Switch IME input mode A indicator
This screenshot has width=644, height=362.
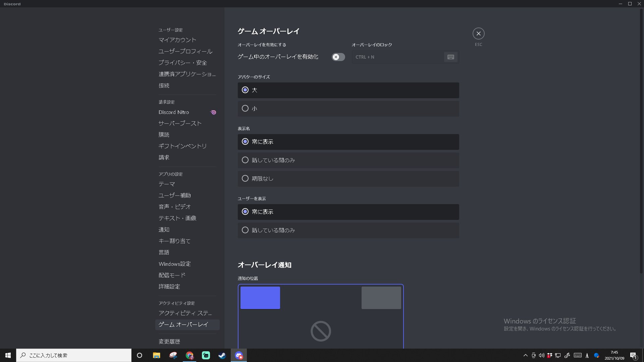point(587,356)
